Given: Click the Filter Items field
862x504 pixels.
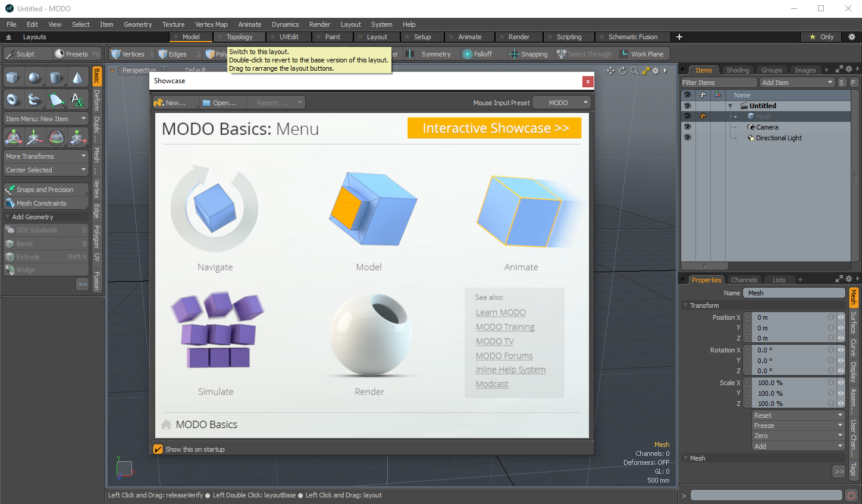Looking at the screenshot, I should 719,83.
